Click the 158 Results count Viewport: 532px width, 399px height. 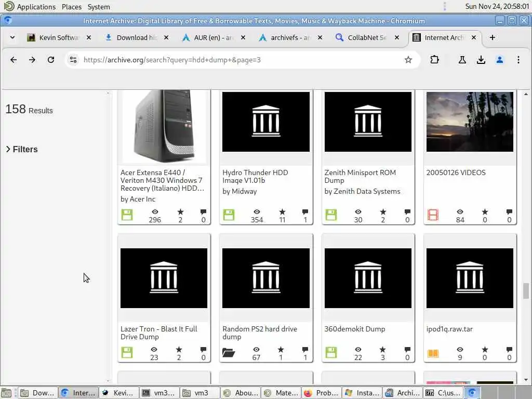pos(29,109)
